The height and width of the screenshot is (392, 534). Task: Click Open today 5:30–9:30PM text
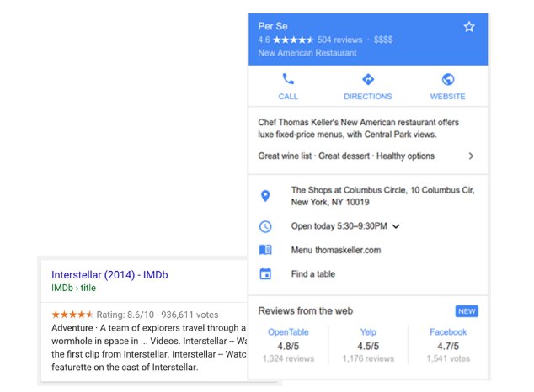pos(339,226)
